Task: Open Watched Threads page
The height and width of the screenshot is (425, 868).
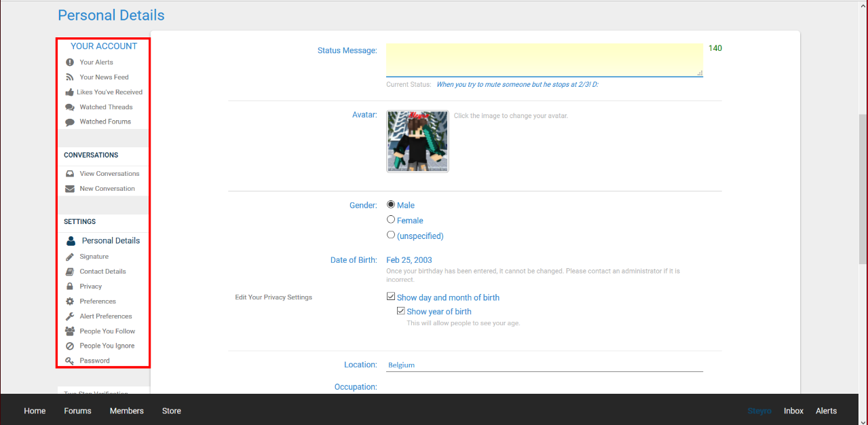Action: (x=106, y=107)
